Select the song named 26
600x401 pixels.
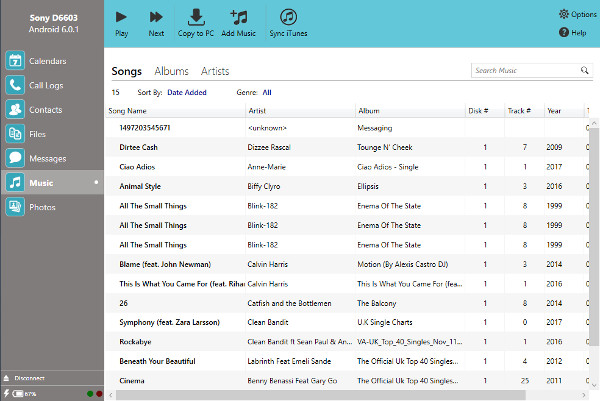pos(124,303)
